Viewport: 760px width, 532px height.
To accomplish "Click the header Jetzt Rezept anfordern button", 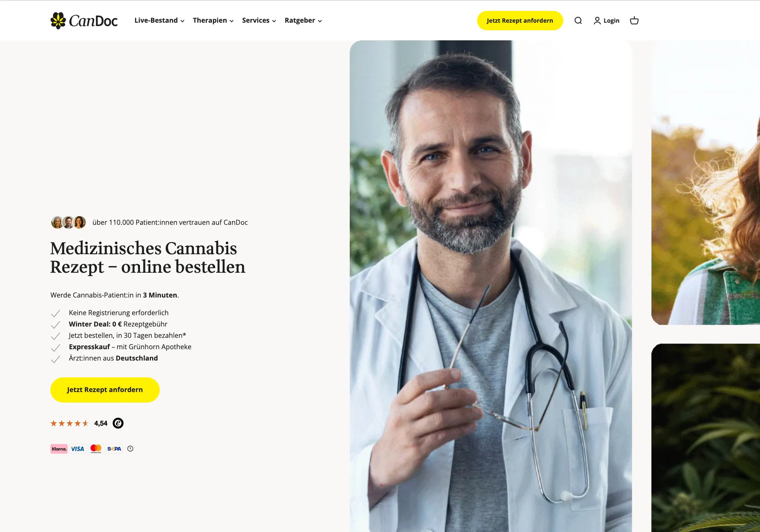I will pyautogui.click(x=520, y=21).
